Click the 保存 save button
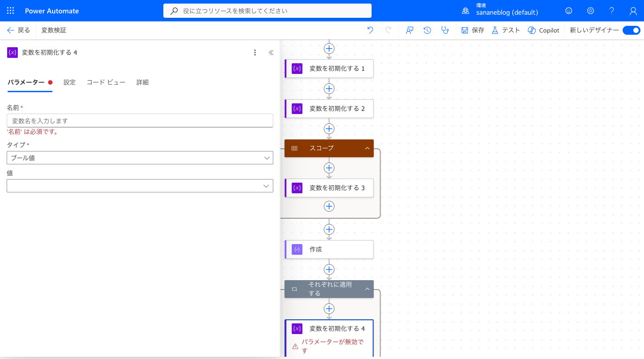Screen dimensions: 644x359 tap(473, 30)
